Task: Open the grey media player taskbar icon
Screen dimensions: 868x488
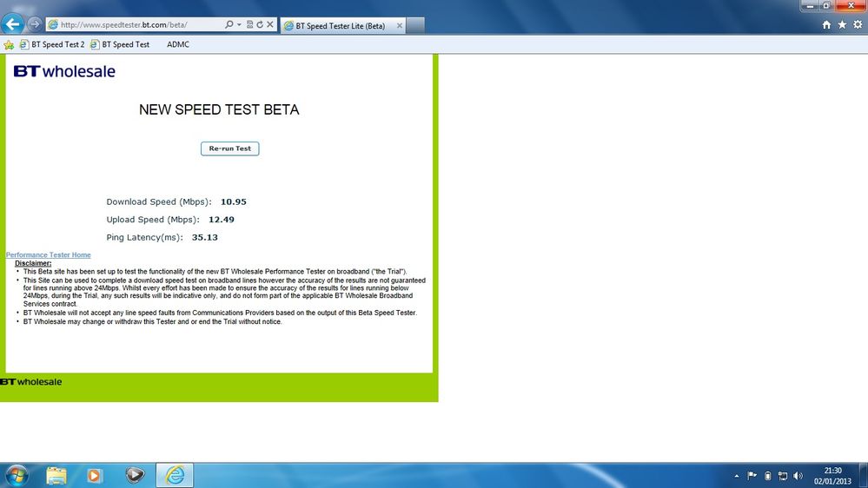Action: pos(135,475)
